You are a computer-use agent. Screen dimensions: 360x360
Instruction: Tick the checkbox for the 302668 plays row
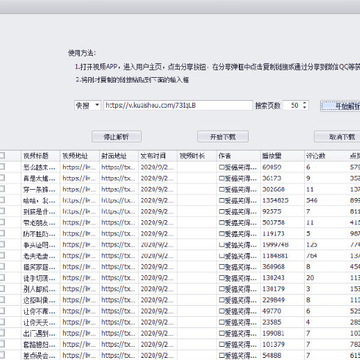tap(2, 189)
